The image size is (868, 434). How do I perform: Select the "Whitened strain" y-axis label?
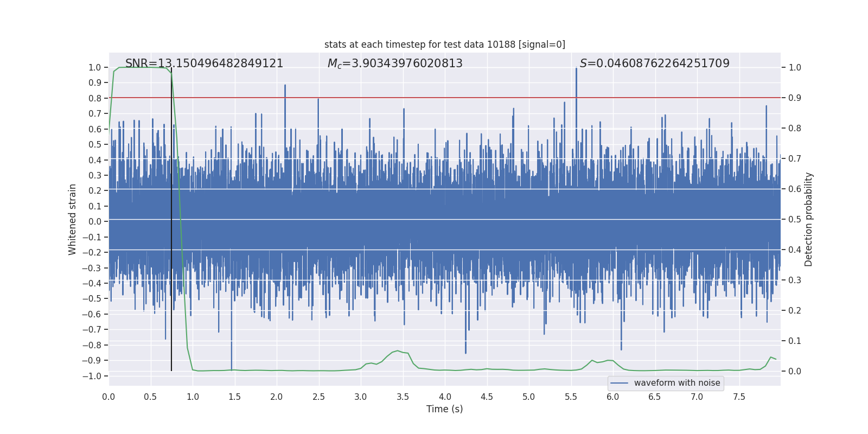tap(73, 219)
